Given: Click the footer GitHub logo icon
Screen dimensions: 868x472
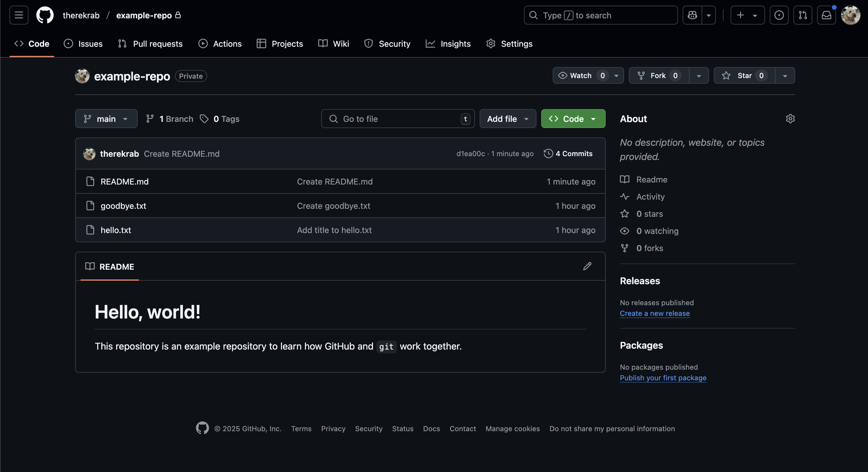Looking at the screenshot, I should pyautogui.click(x=202, y=428).
